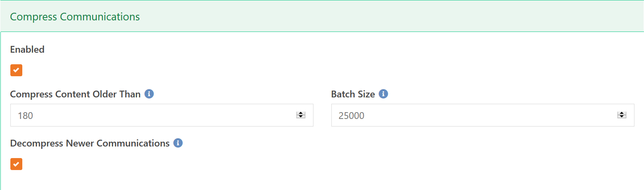Click the Compress Content Older Than info icon
Image resolution: width=644 pixels, height=190 pixels.
[x=149, y=94]
